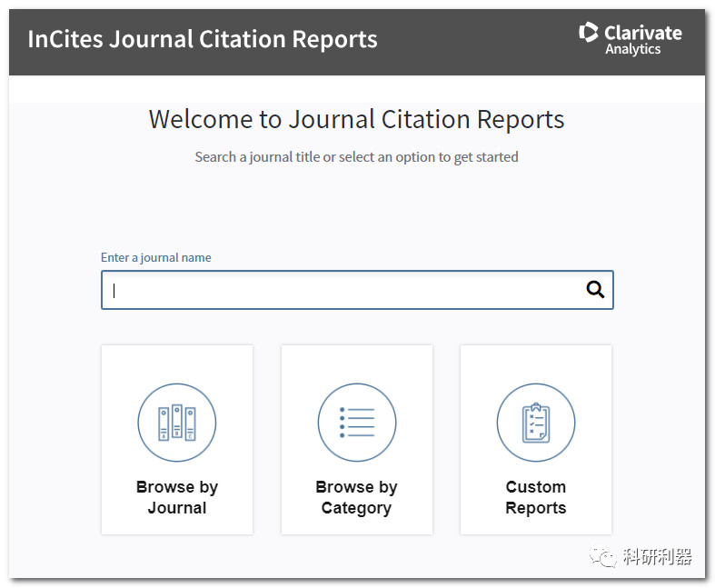Click the magnifying glass search icon

(595, 290)
